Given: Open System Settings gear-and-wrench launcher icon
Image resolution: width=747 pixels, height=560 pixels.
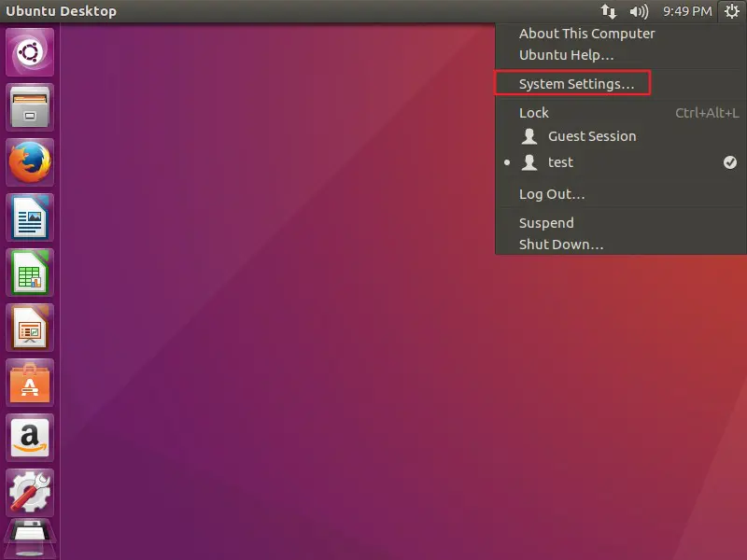Looking at the screenshot, I should (30, 493).
